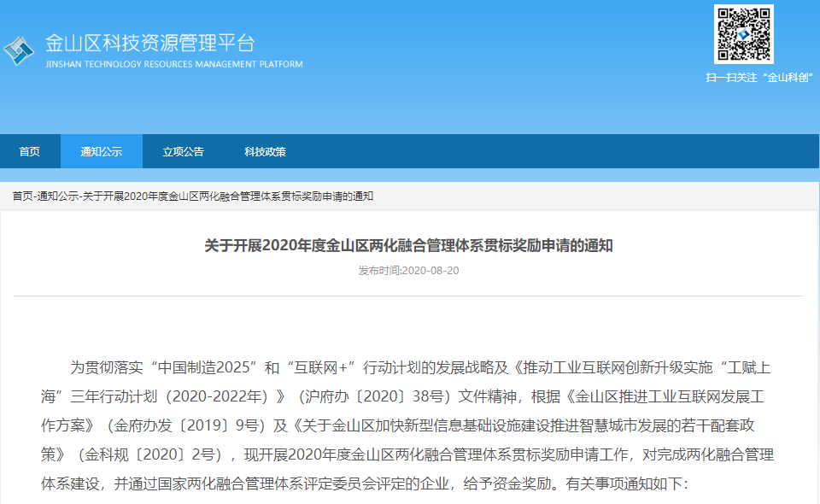820x504 pixels.
Task: Click the breadcrumb path starting with 首页-通知公示
Action: pyautogui.click(x=192, y=196)
